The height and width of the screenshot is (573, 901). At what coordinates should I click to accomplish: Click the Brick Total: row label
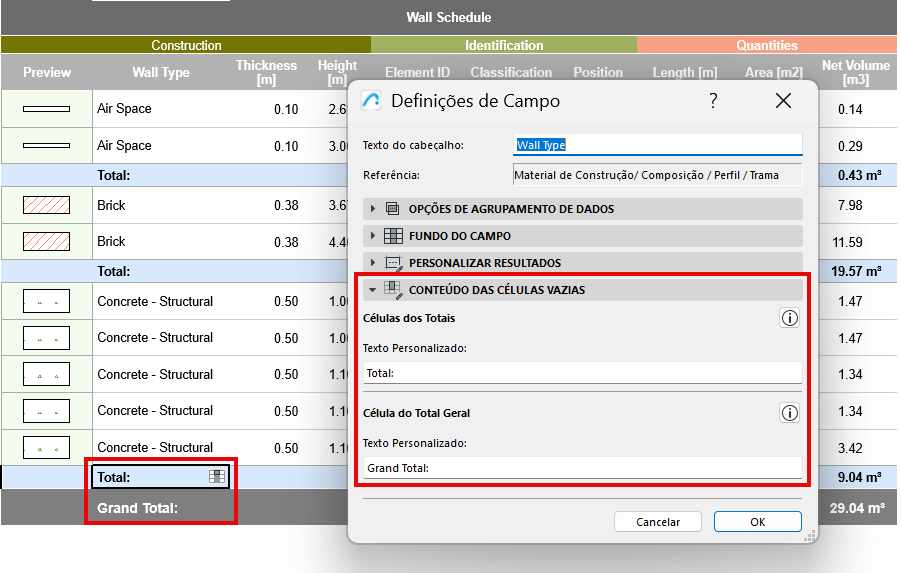click(114, 271)
